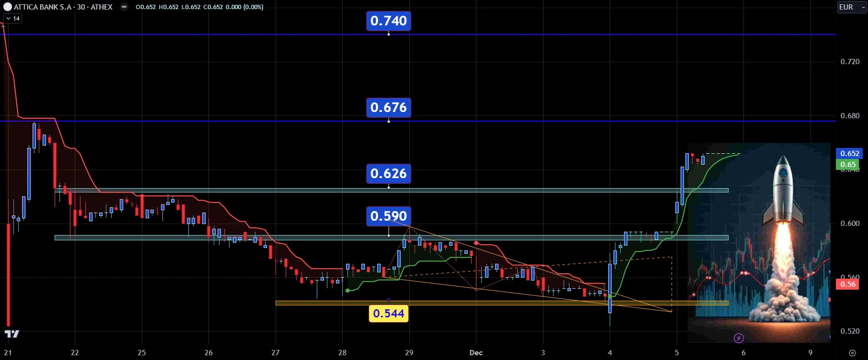Viewport: 868px width, 360px height.
Task: Click the red 0.56 indicator price tag
Action: pos(847,284)
